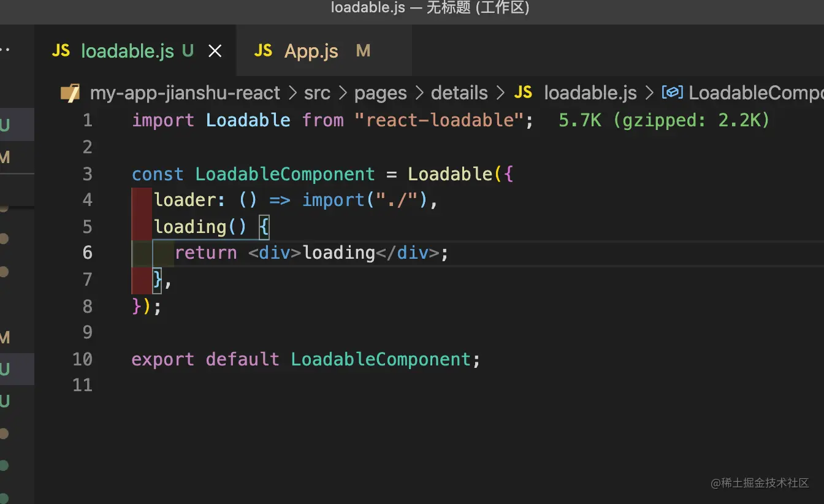Close the loadable.js tab
Image resolution: width=824 pixels, height=504 pixels.
(x=215, y=52)
